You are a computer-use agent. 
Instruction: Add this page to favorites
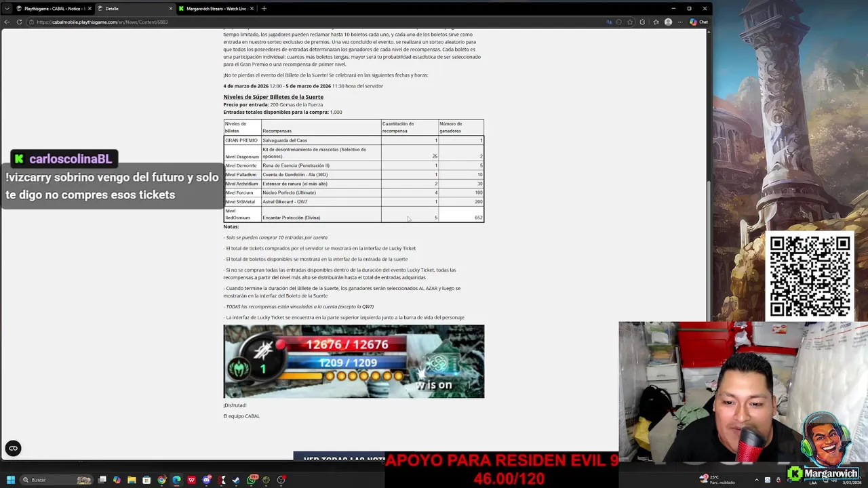pyautogui.click(x=631, y=22)
